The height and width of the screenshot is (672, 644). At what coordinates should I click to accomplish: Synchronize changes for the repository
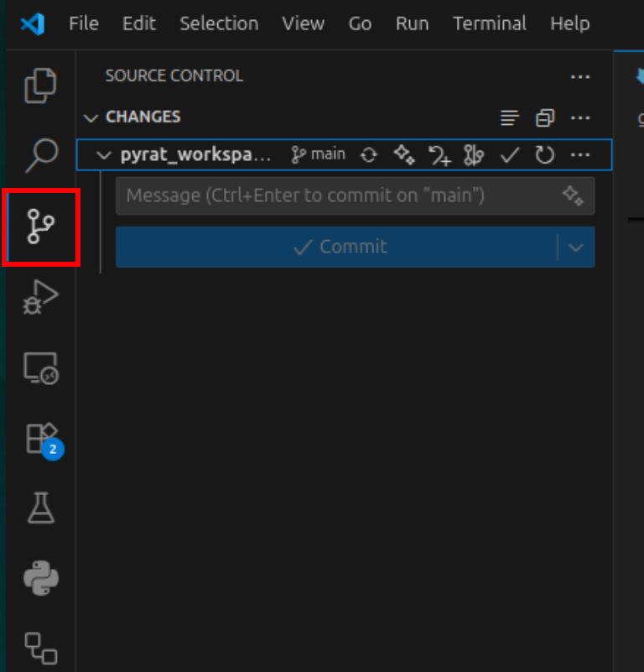pos(369,155)
